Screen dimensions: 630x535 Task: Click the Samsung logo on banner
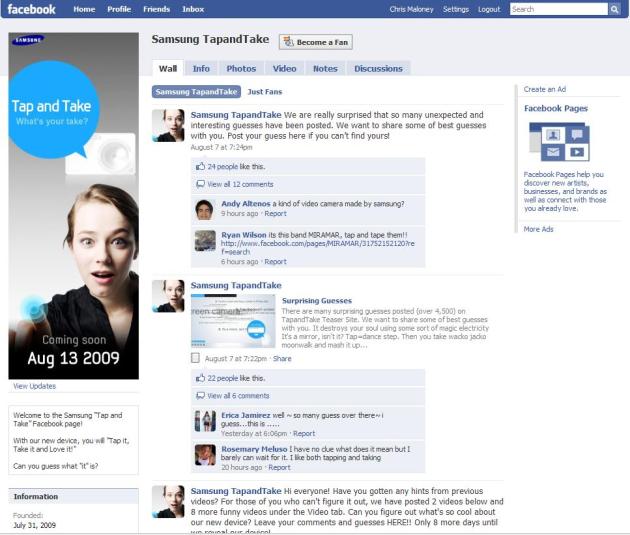pyautogui.click(x=28, y=40)
